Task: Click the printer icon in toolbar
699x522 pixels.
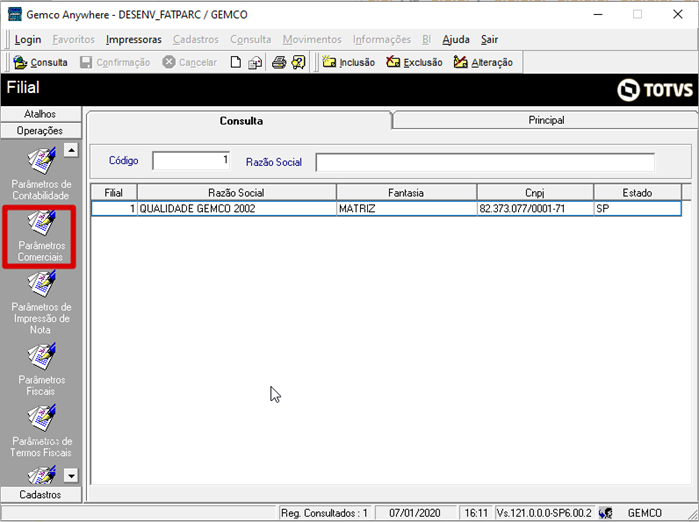Action: click(x=279, y=62)
